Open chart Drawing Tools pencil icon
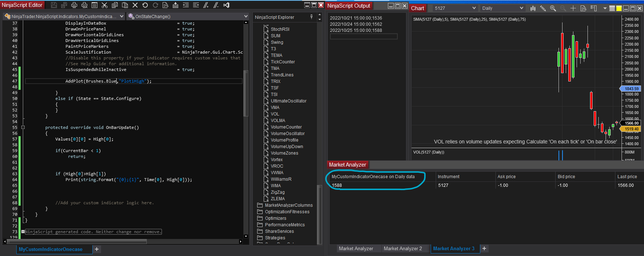This screenshot has width=644, height=256. (543, 8)
